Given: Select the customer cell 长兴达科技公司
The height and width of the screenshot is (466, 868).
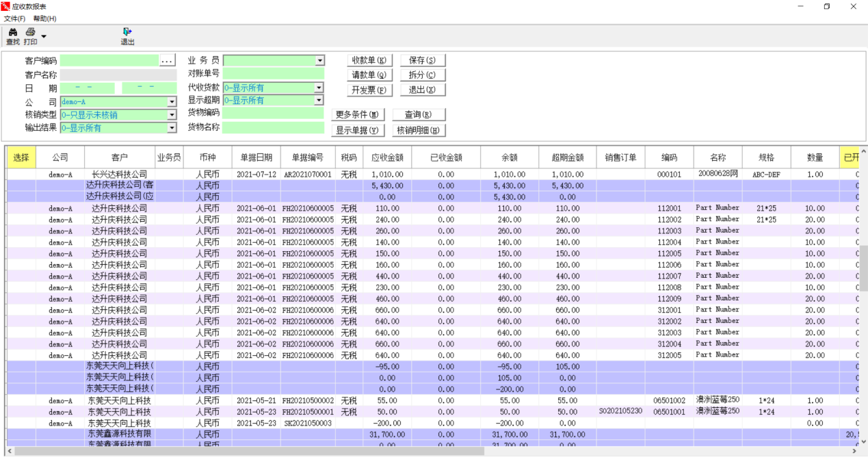Looking at the screenshot, I should [x=120, y=174].
